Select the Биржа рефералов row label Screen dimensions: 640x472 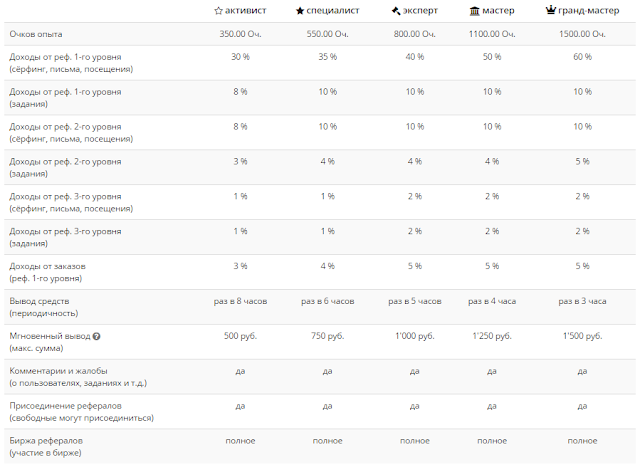point(48,440)
